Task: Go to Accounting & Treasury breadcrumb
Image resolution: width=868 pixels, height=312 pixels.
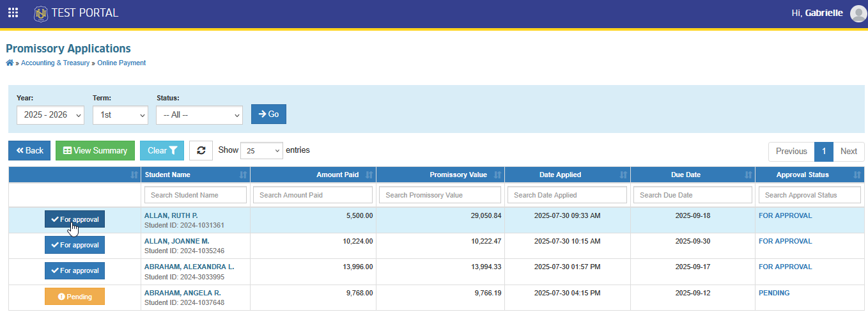Action: tap(55, 63)
